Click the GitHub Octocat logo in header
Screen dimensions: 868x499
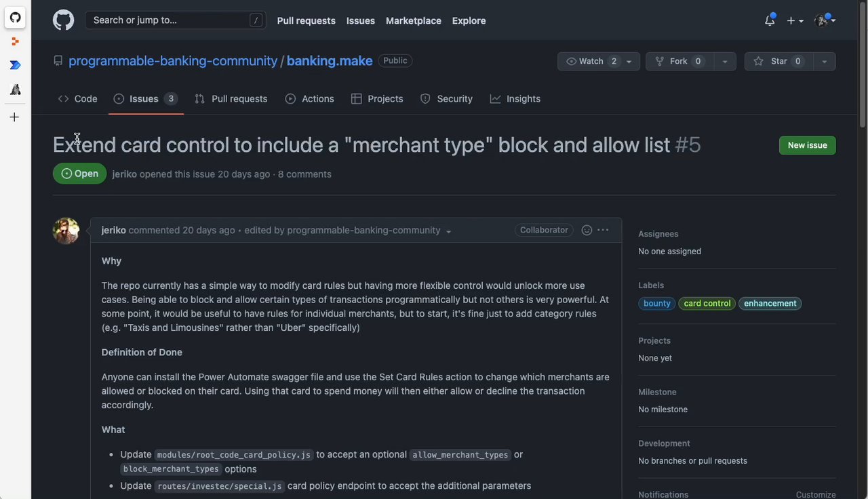[63, 20]
